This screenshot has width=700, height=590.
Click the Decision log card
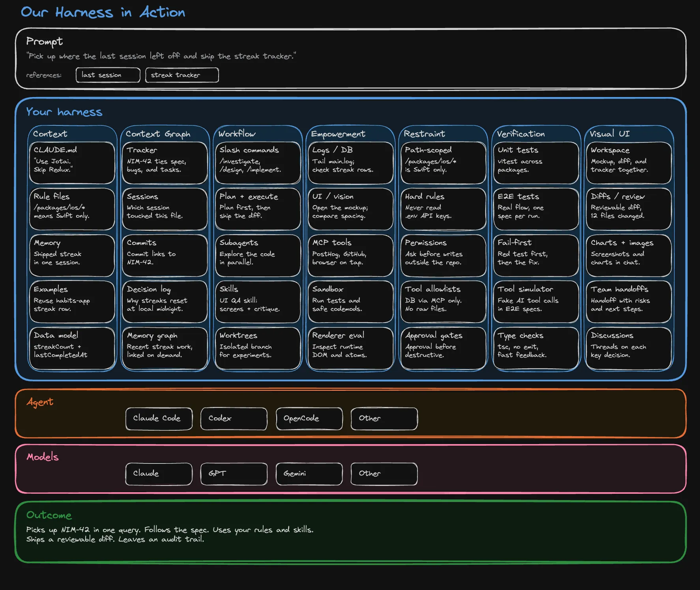[x=165, y=302]
